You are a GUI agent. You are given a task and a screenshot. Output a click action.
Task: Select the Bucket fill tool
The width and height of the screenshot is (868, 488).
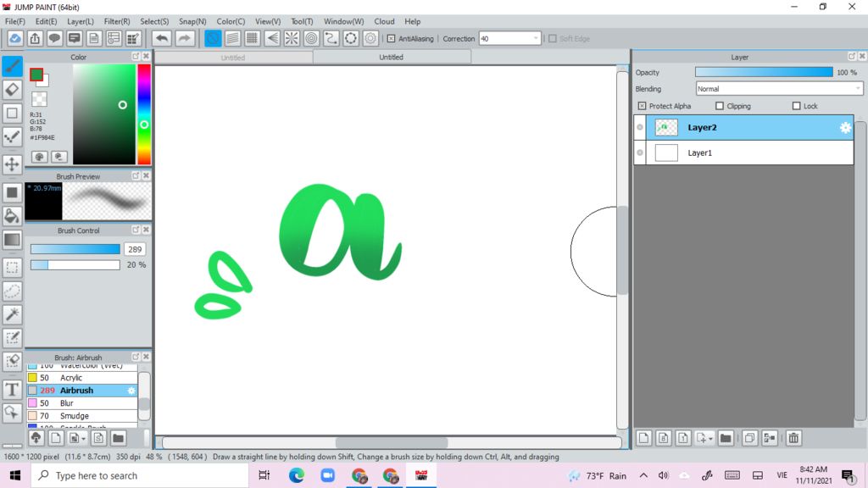point(12,216)
